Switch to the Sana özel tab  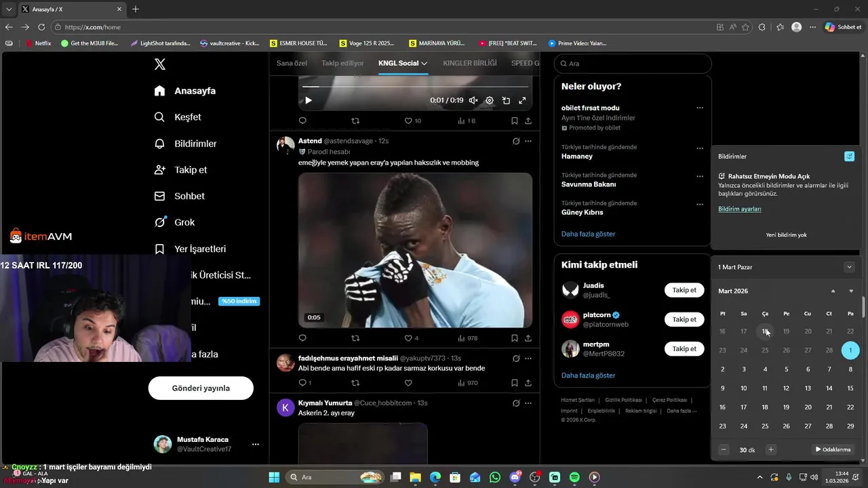(292, 63)
